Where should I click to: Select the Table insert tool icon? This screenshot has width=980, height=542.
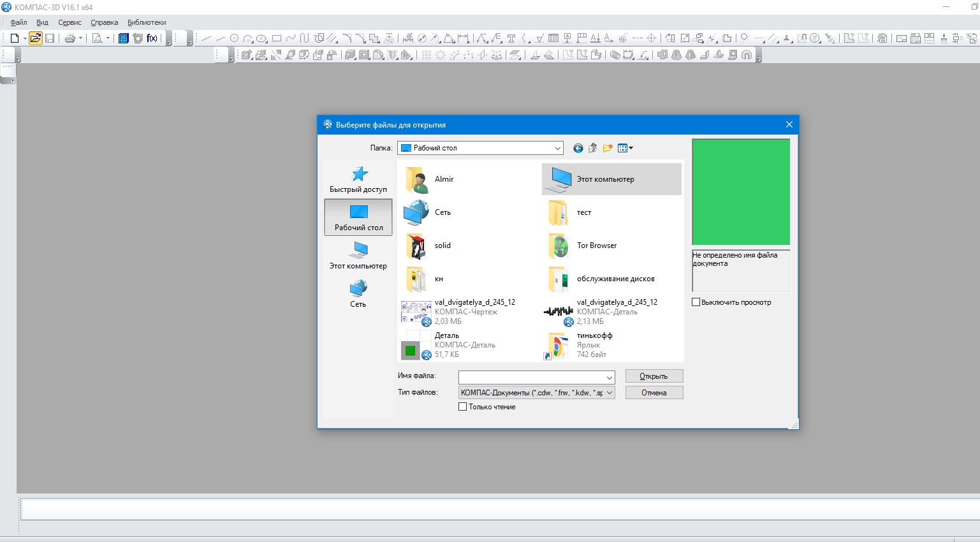coord(553,38)
